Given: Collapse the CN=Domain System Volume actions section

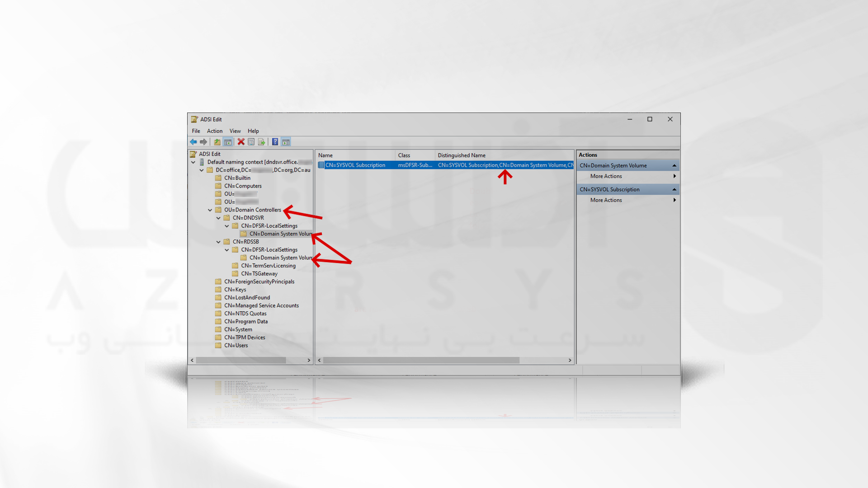Looking at the screenshot, I should click(x=674, y=165).
